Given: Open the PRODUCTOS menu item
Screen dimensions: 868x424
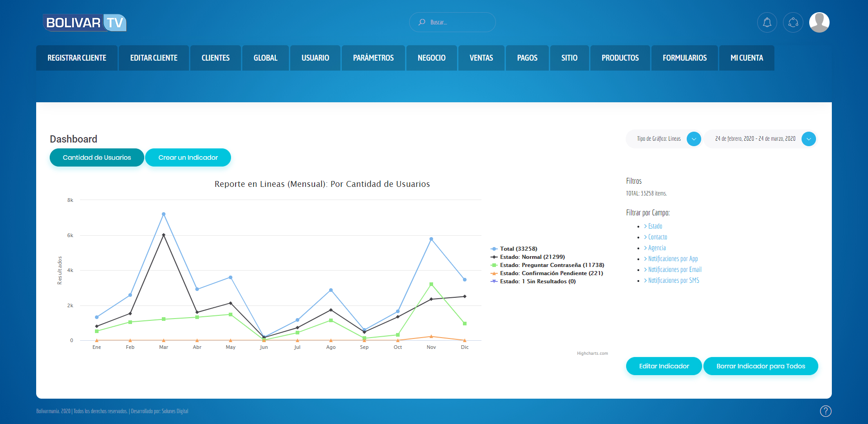Looking at the screenshot, I should (620, 58).
